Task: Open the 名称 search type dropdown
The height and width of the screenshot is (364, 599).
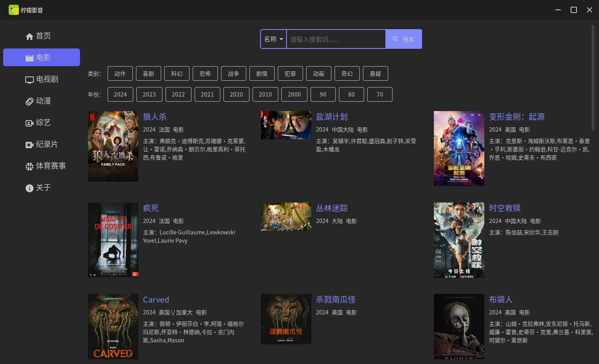Action: [x=273, y=39]
